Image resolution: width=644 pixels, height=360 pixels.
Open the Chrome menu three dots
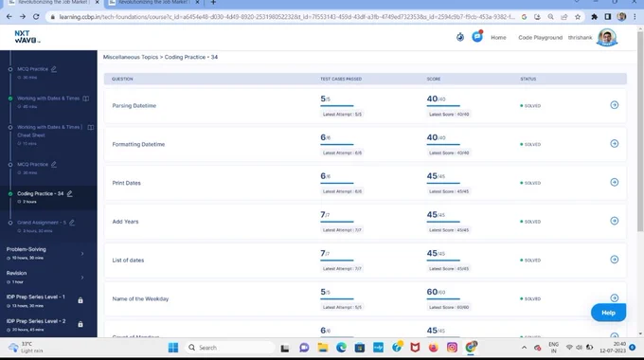click(x=635, y=17)
